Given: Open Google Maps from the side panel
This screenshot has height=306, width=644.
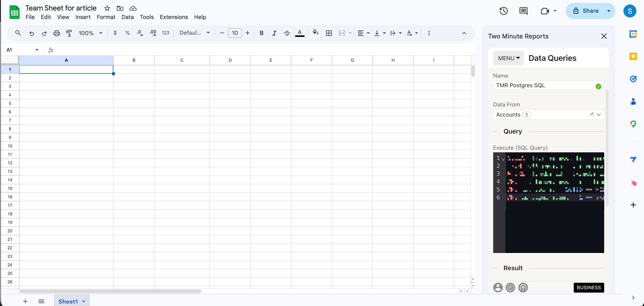Looking at the screenshot, I should point(633,124).
